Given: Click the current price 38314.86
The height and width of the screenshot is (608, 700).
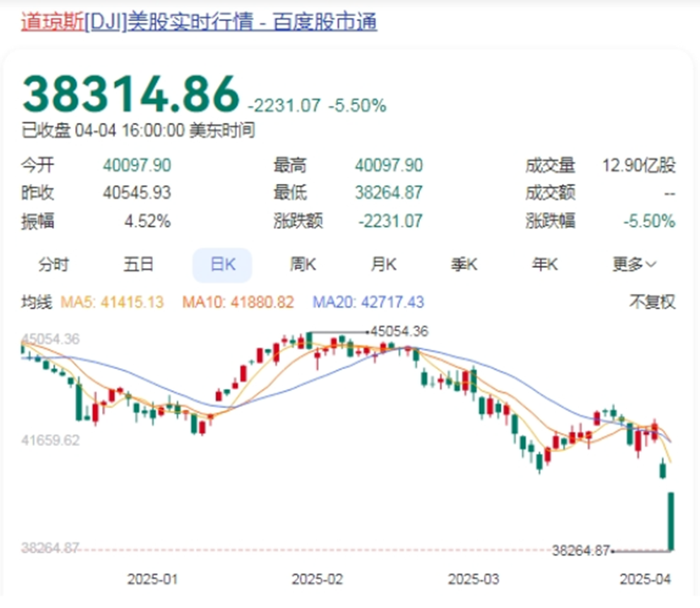Looking at the screenshot, I should coord(131,94).
